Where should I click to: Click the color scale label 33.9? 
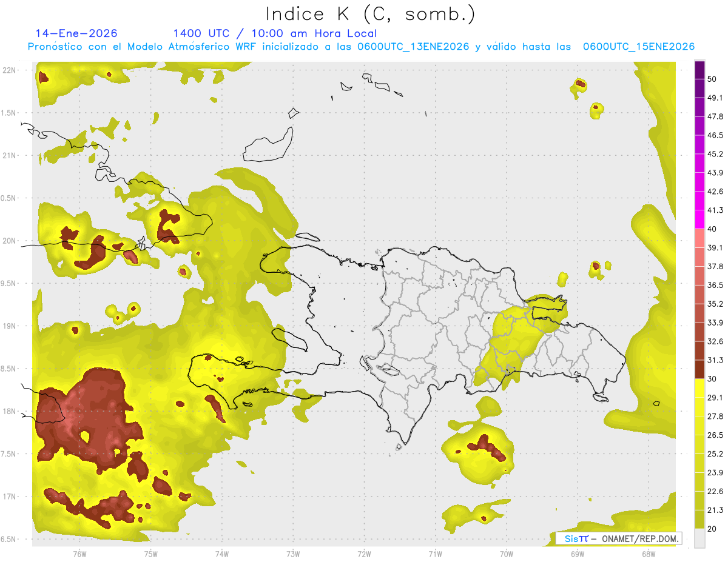[x=715, y=323]
